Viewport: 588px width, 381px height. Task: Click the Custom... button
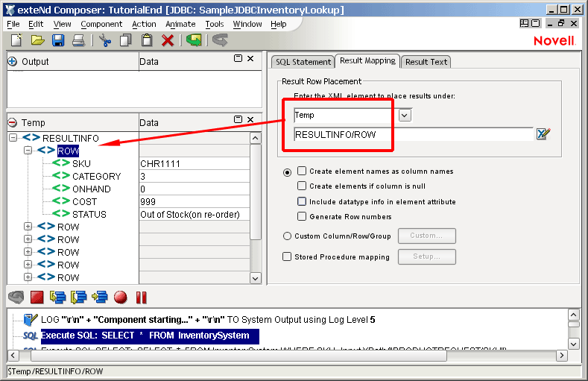click(x=427, y=236)
